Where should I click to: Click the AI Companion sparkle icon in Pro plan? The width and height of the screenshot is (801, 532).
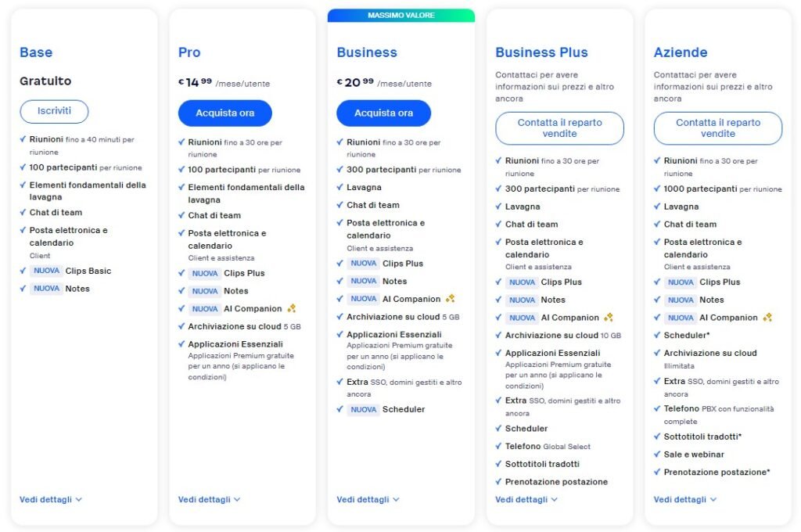[292, 308]
